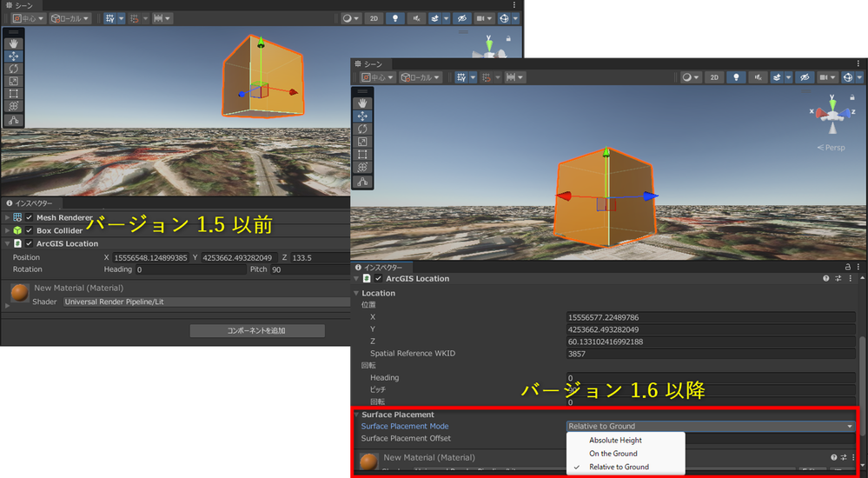Image resolution: width=868 pixels, height=478 pixels.
Task: Select the Rotate tool in version 1.5 window
Action: 13,68
